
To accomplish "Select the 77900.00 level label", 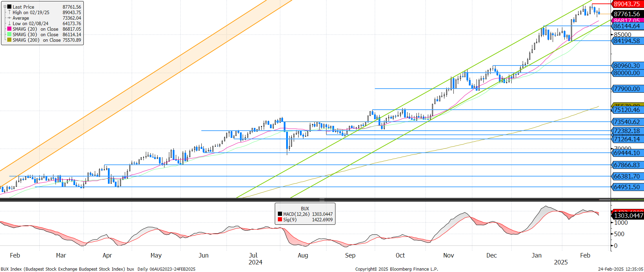I will coord(627,89).
